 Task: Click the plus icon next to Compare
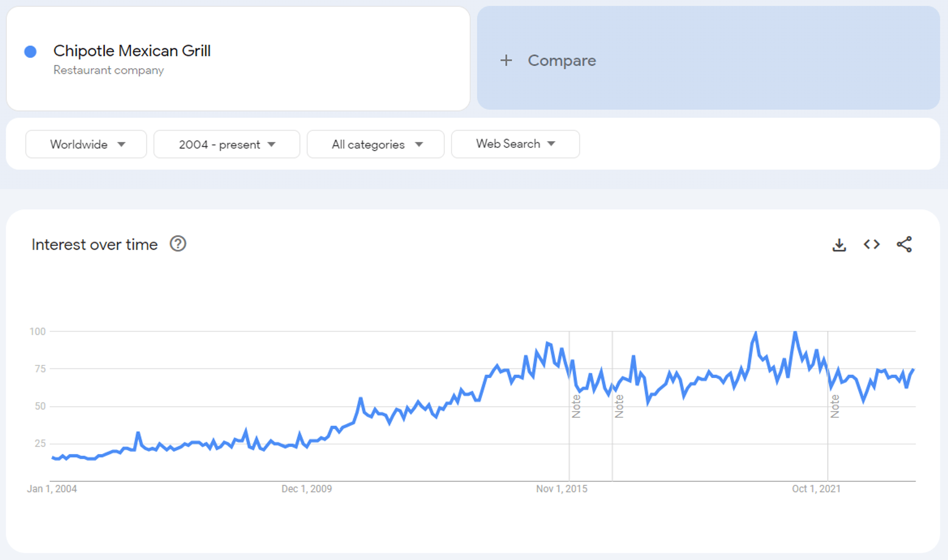click(506, 60)
